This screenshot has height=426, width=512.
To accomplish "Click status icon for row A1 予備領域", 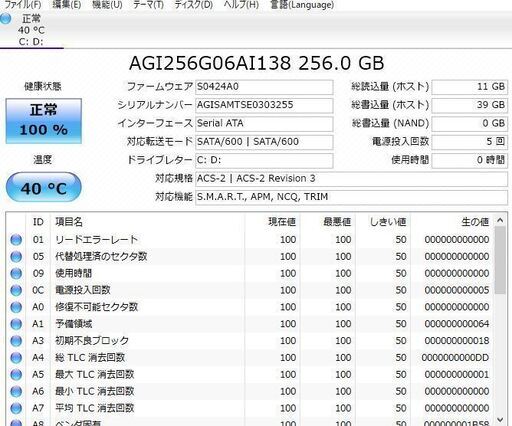I will click(16, 324).
